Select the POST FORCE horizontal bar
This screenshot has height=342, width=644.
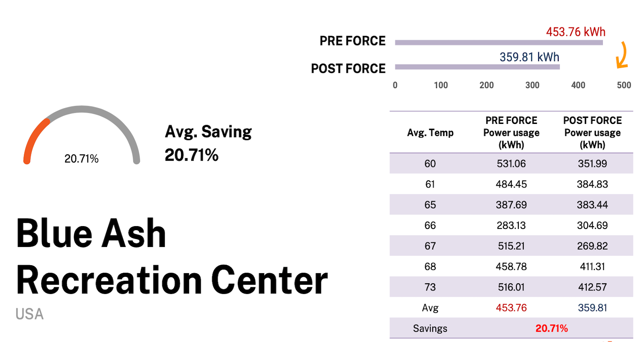[x=477, y=67]
